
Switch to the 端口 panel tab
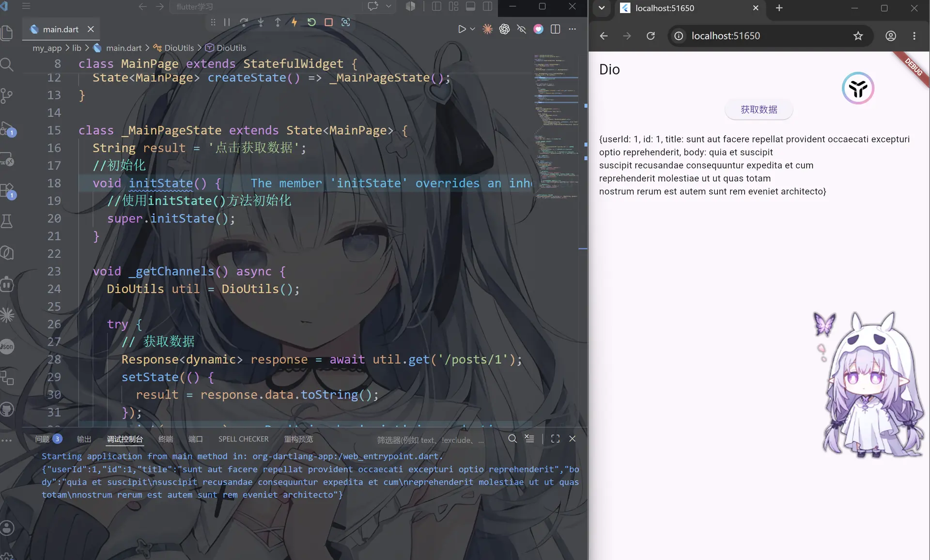pyautogui.click(x=195, y=439)
